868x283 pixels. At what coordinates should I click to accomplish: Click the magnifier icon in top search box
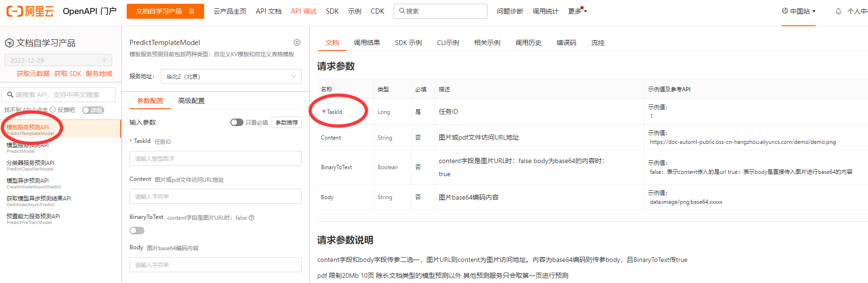click(402, 11)
